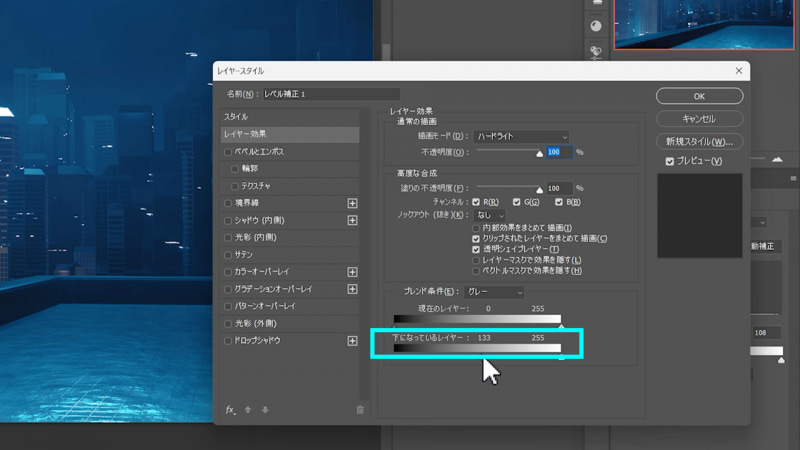Select スタイル in the left list
This screenshot has height=450, width=800.
tap(290, 117)
